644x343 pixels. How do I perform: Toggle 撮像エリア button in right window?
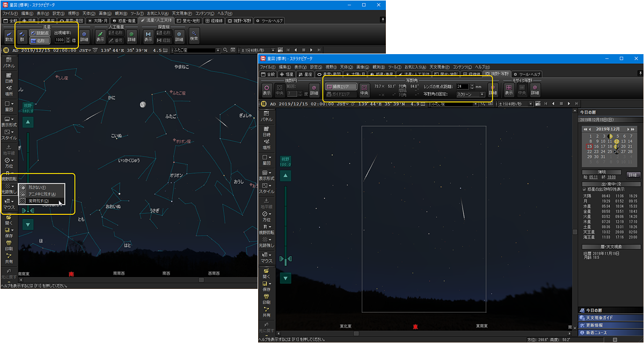[341, 86]
